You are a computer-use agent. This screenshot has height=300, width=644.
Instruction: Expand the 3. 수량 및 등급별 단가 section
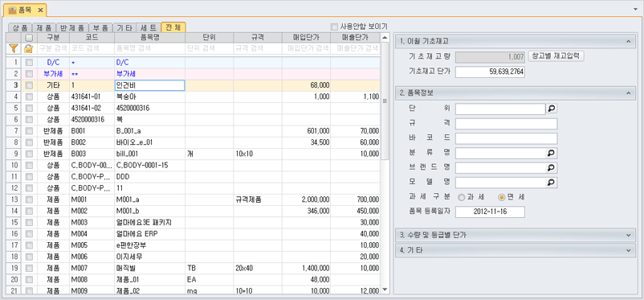(628, 235)
